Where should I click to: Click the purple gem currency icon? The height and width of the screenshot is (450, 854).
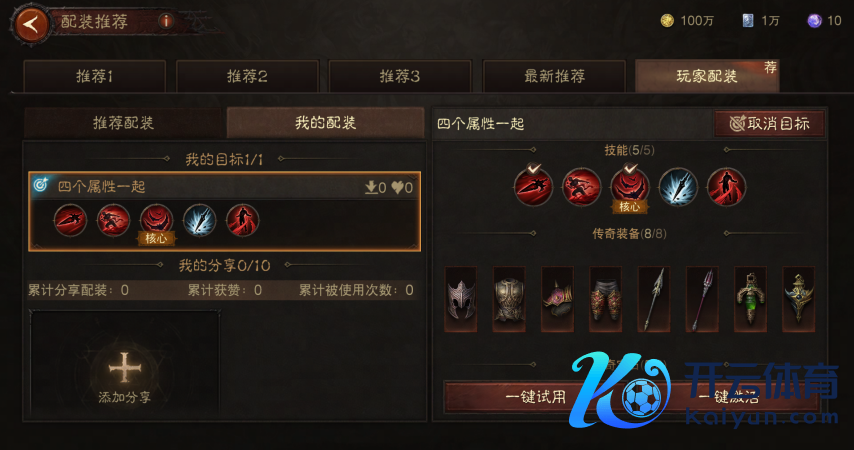click(814, 21)
